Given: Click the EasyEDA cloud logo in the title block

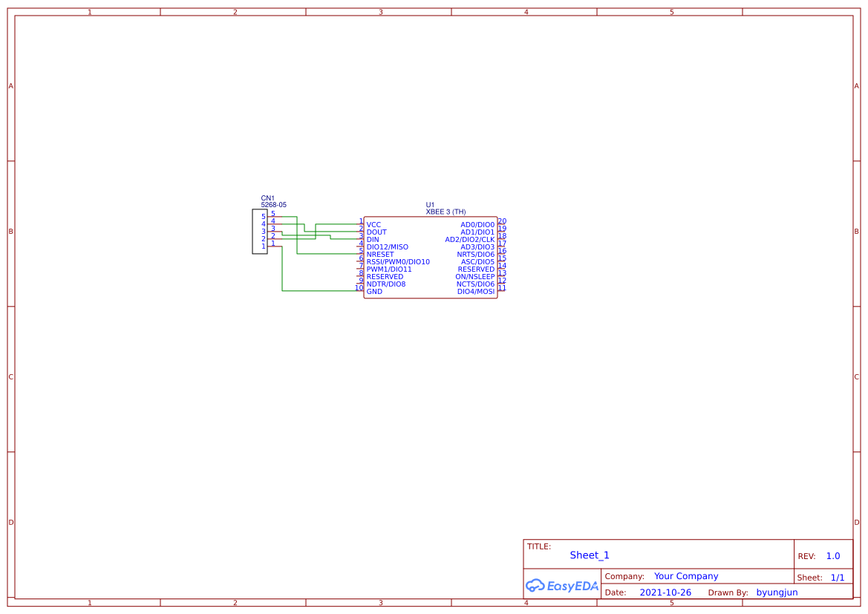Looking at the screenshot, I should pos(561,586).
